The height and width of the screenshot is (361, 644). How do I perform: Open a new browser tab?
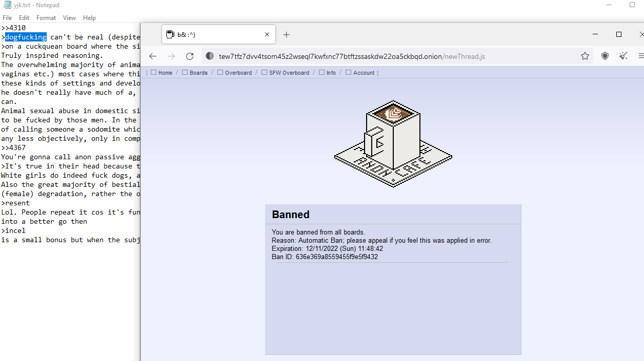[x=286, y=34]
